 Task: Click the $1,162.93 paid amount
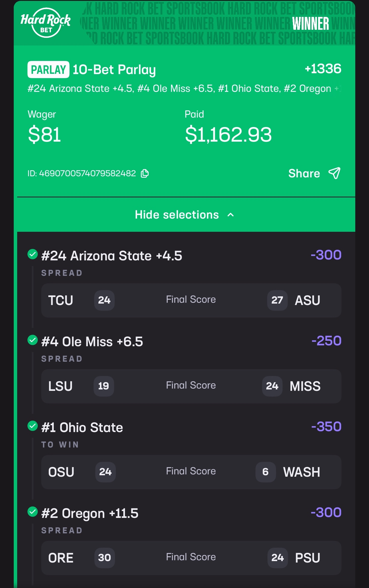point(228,134)
